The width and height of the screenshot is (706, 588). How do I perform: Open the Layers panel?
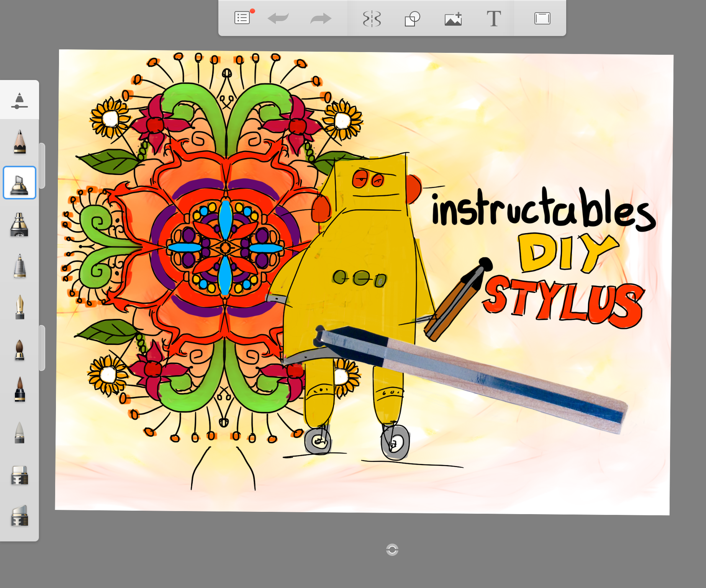point(542,17)
